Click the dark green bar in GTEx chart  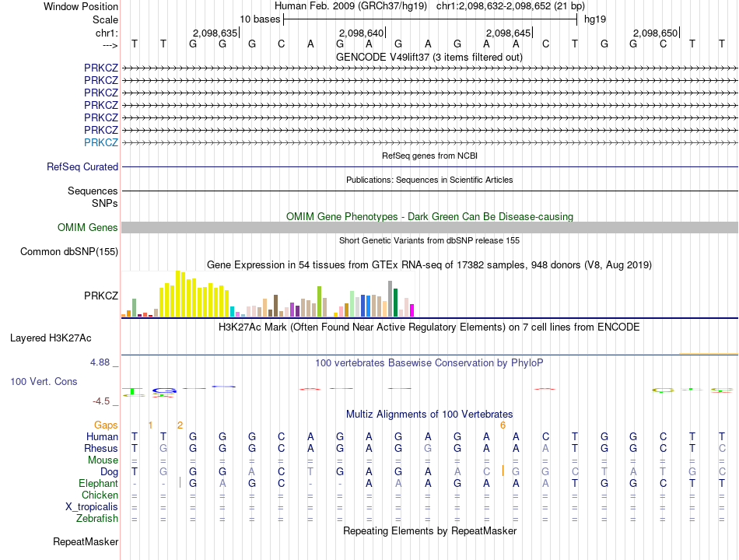click(x=395, y=303)
